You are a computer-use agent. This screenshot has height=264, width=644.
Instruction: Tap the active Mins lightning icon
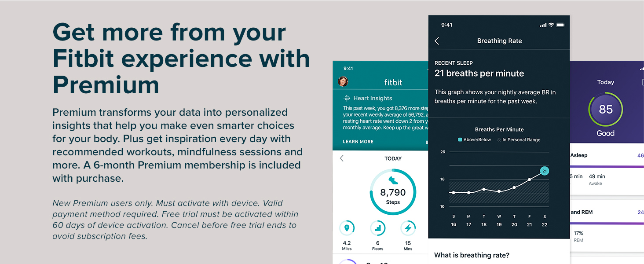tap(408, 228)
